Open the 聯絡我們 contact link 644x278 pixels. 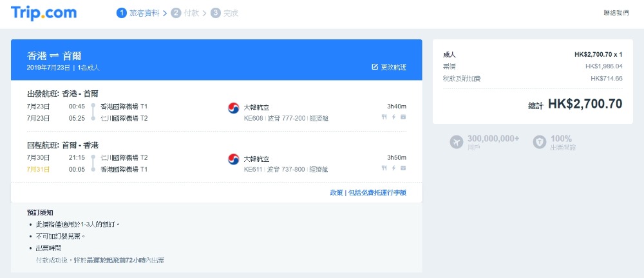[616, 13]
